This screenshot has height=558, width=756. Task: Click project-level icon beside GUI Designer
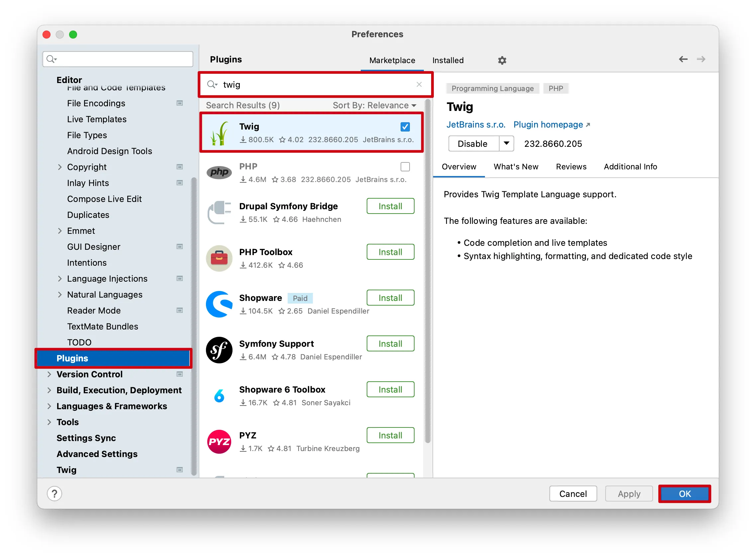click(x=180, y=246)
